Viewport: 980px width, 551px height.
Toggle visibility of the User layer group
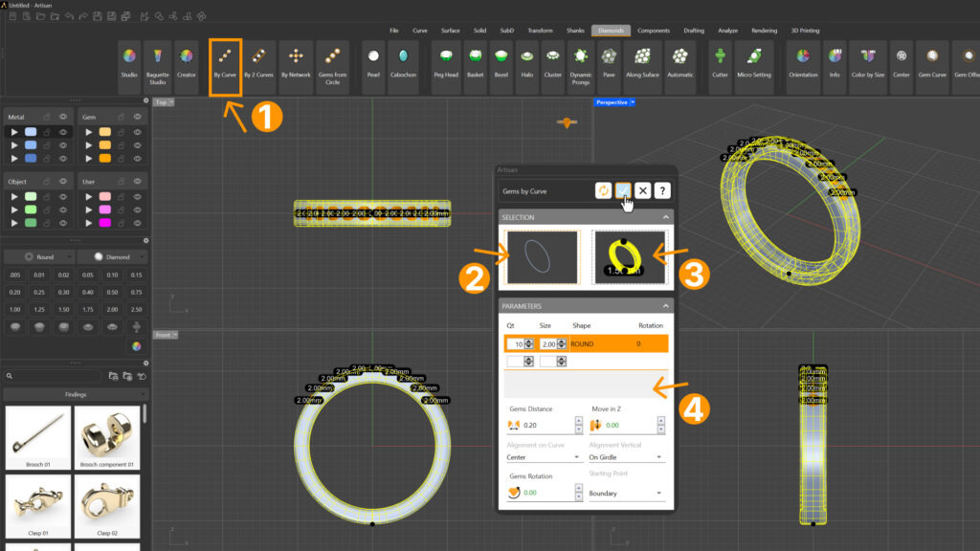(138, 181)
